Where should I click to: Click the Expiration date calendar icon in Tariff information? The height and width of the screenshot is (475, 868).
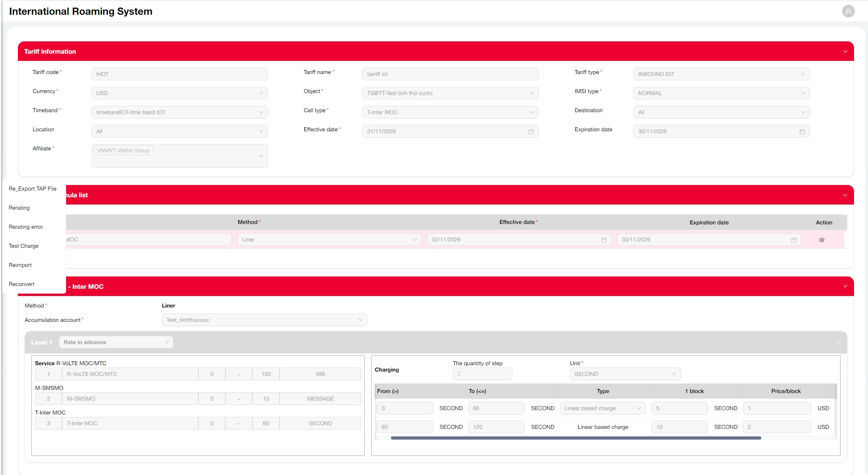coord(802,132)
